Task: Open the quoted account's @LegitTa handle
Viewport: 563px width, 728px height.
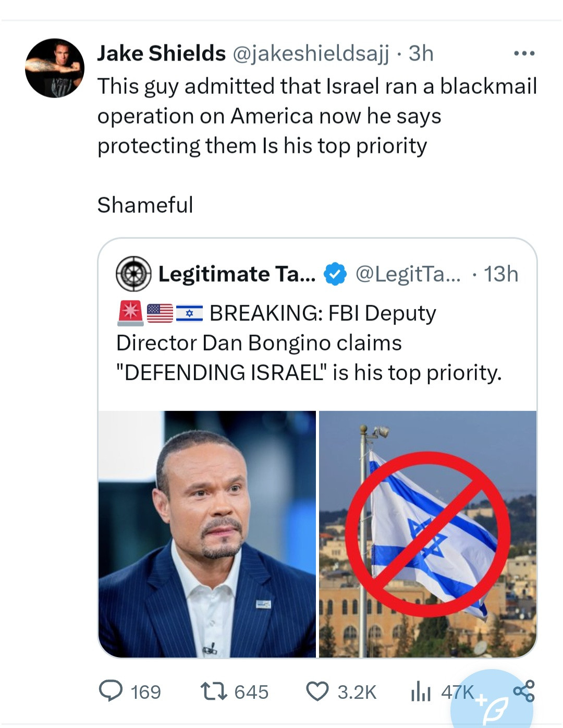Action: (408, 274)
